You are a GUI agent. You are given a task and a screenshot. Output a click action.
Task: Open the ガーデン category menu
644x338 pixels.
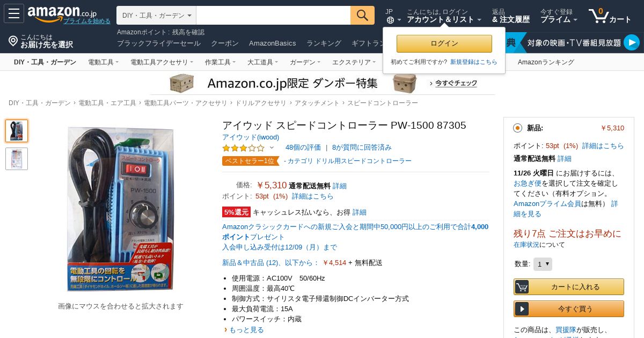click(x=305, y=62)
